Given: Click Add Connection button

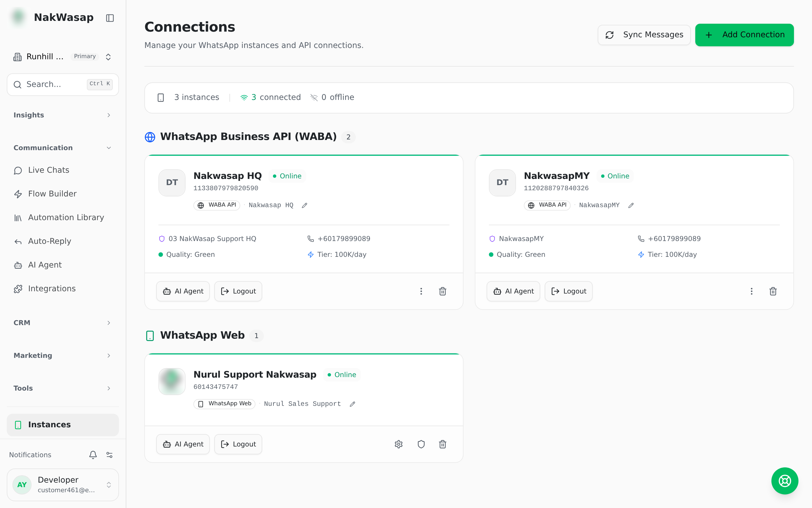Looking at the screenshot, I should (x=744, y=35).
